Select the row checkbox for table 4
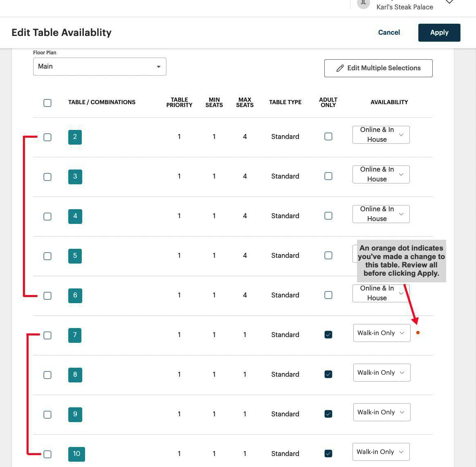Screen dimensions: 476x467 click(47, 217)
